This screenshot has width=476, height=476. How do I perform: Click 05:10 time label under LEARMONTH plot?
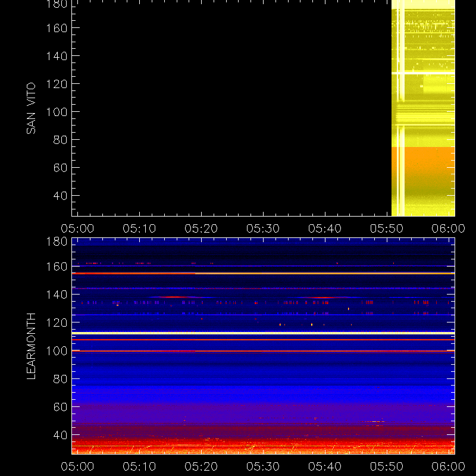[139, 466]
